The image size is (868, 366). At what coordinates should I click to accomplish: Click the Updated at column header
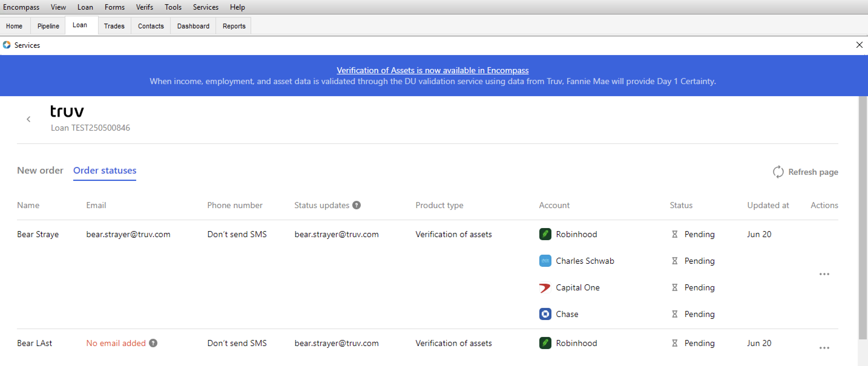768,205
